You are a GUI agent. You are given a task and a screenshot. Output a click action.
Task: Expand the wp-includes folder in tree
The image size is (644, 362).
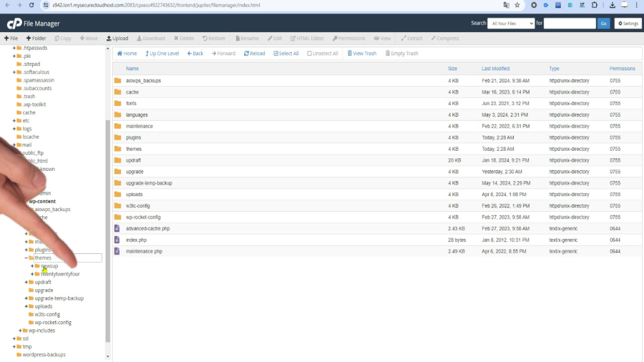tap(20, 331)
